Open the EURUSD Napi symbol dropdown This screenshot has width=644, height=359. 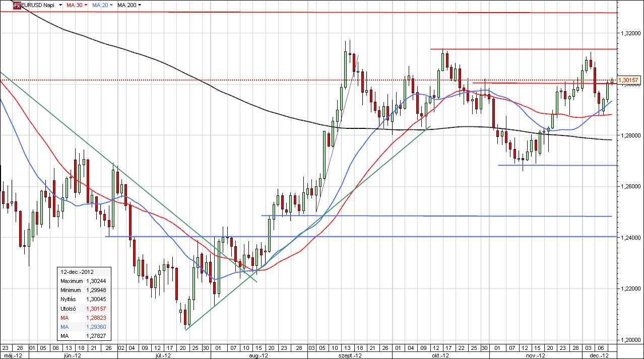[61, 5]
